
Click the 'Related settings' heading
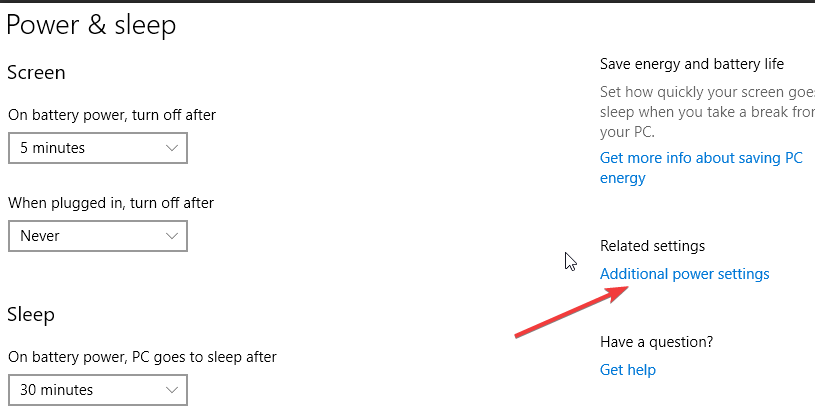[652, 246]
